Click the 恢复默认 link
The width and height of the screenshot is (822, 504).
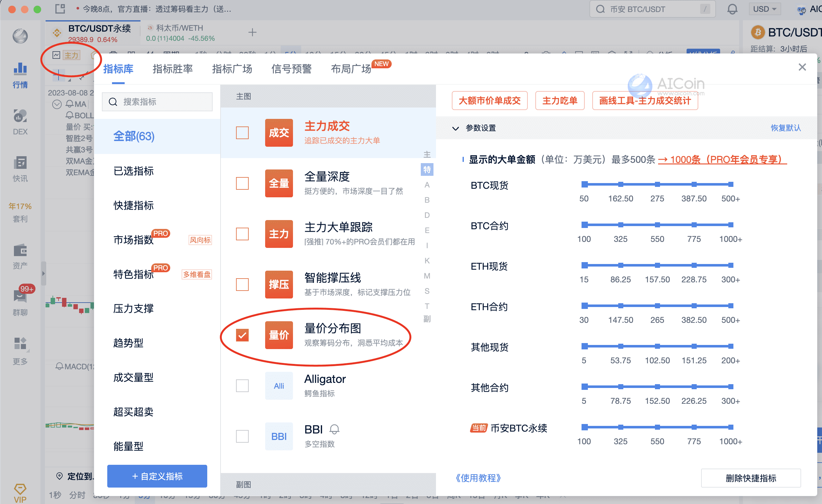click(x=786, y=128)
